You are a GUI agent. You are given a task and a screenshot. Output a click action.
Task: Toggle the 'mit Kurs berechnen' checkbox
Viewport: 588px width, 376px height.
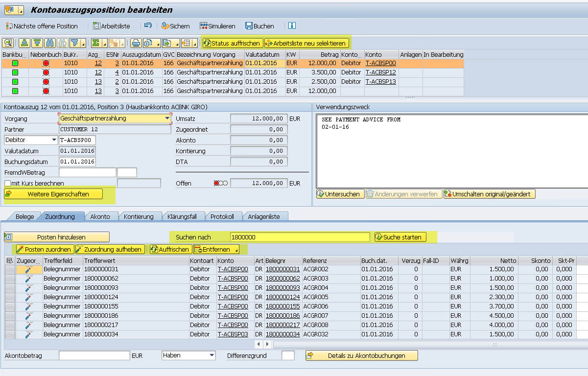pos(7,183)
